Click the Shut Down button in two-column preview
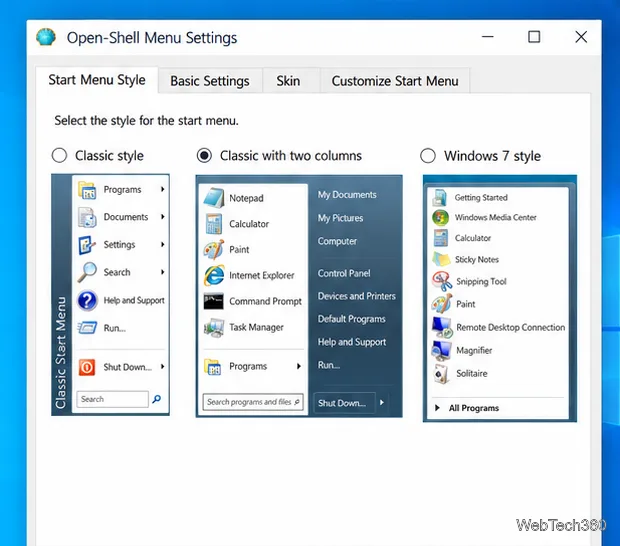The image size is (620, 546). pyautogui.click(x=344, y=403)
